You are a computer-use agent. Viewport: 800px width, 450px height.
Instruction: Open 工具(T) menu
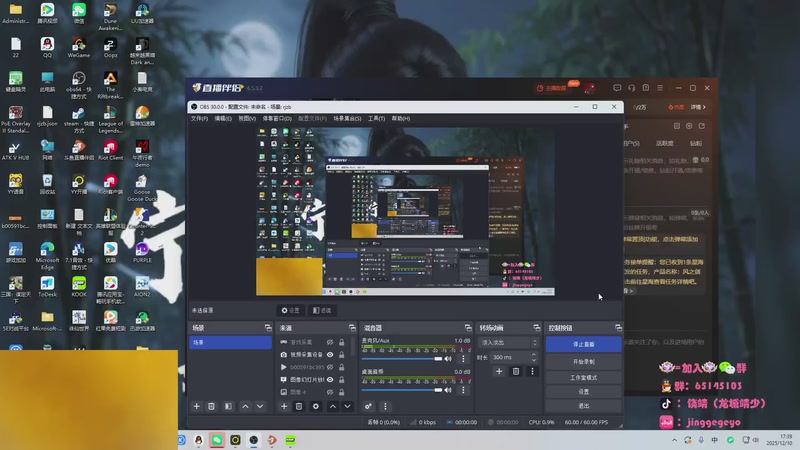[x=377, y=118]
